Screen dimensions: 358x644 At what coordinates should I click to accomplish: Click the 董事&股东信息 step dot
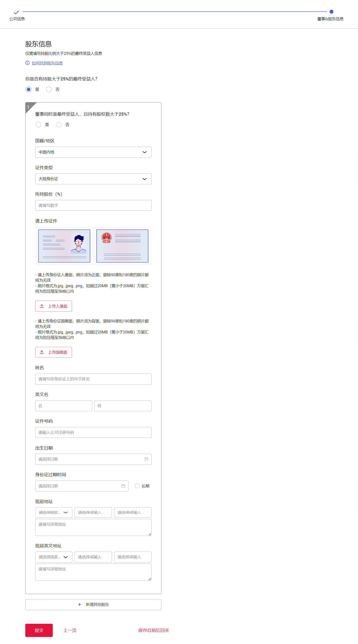tap(331, 12)
